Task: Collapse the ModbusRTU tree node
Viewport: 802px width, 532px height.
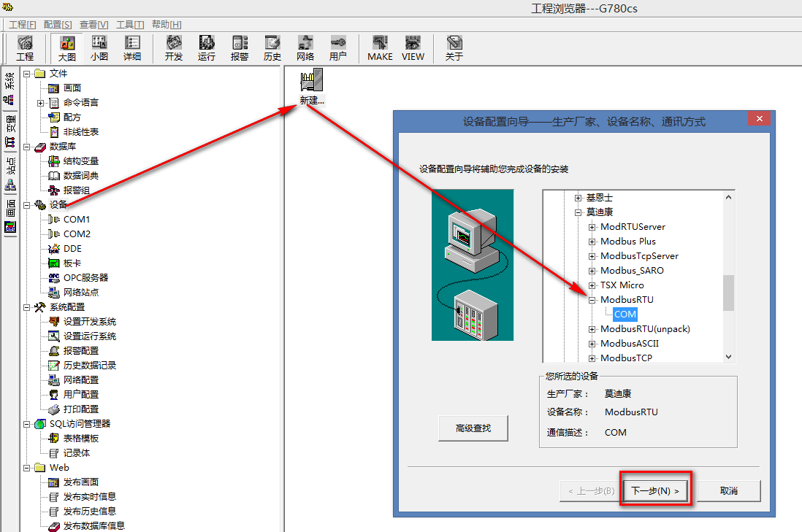Action: [592, 300]
